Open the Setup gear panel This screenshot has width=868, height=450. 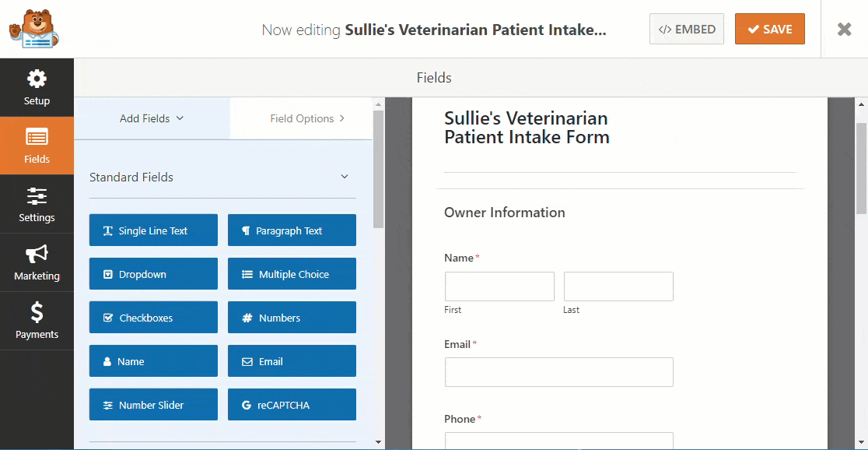coord(37,87)
